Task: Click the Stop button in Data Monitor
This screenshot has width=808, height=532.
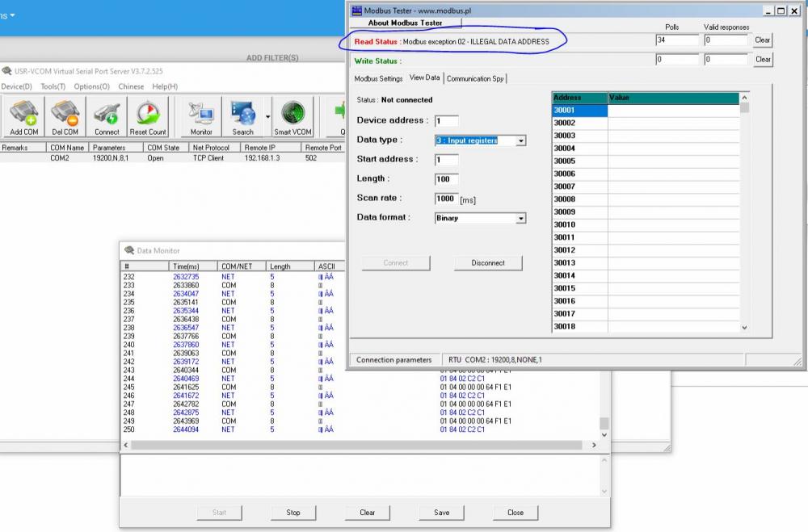Action: click(293, 512)
